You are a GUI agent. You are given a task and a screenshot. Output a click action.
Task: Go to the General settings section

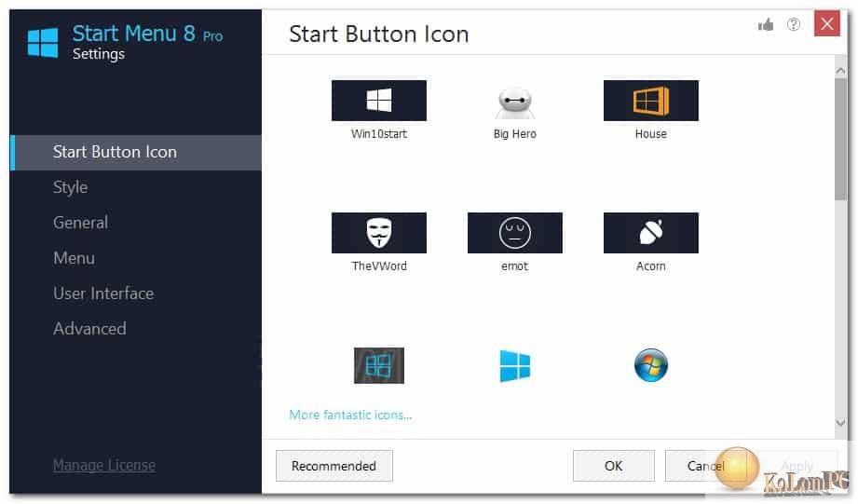80,223
